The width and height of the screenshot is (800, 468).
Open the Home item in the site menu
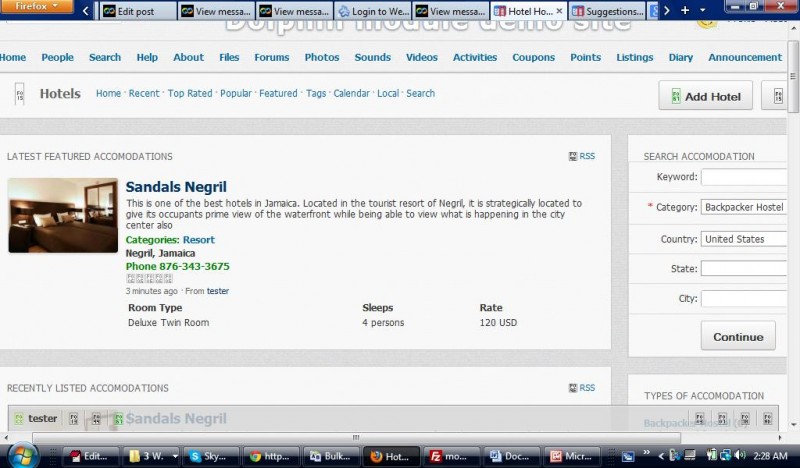[12, 57]
